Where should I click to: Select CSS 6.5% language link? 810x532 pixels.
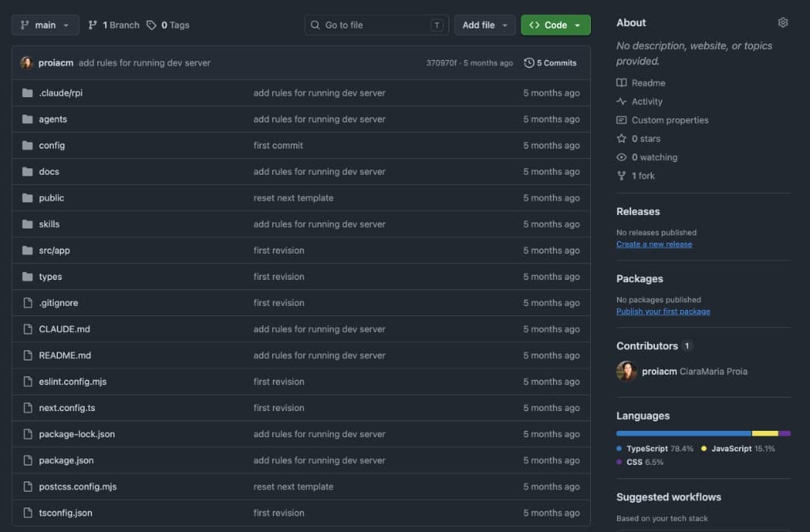pyautogui.click(x=639, y=462)
